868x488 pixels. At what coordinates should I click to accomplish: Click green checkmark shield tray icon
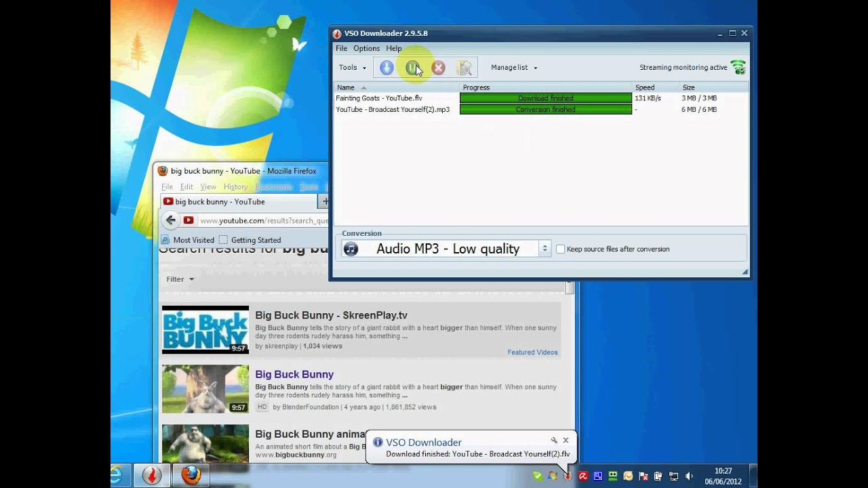pyautogui.click(x=538, y=476)
